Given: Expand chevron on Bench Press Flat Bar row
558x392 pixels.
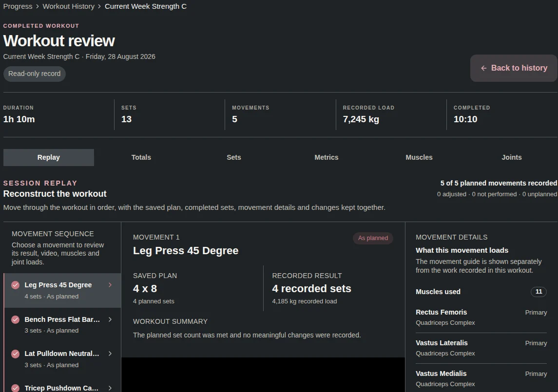Looking at the screenshot, I should 110,319.
